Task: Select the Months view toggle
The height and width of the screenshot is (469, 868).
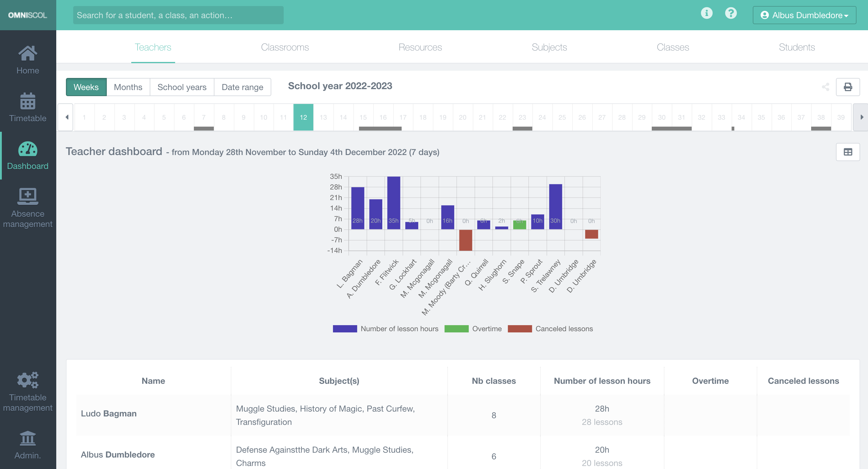Action: tap(128, 87)
